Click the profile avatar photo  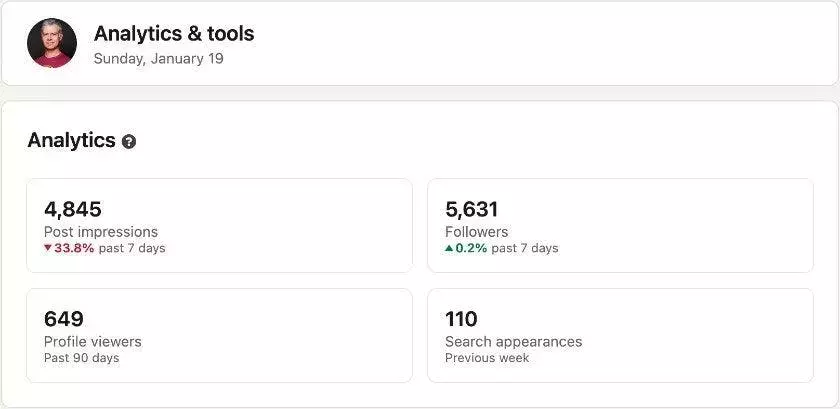[52, 43]
